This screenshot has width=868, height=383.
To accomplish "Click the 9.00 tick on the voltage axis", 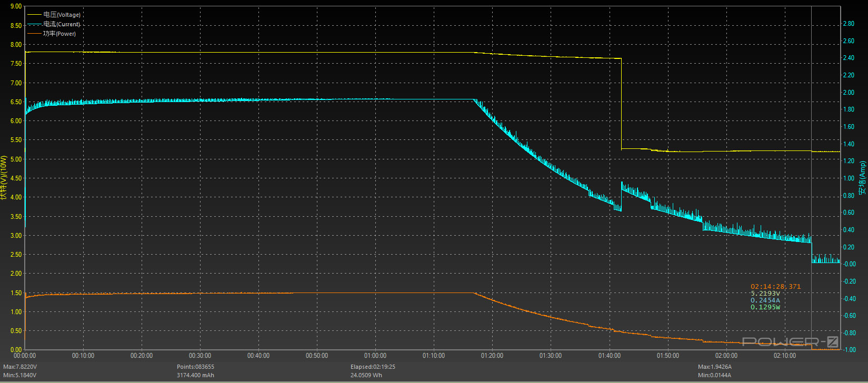I will pyautogui.click(x=16, y=6).
